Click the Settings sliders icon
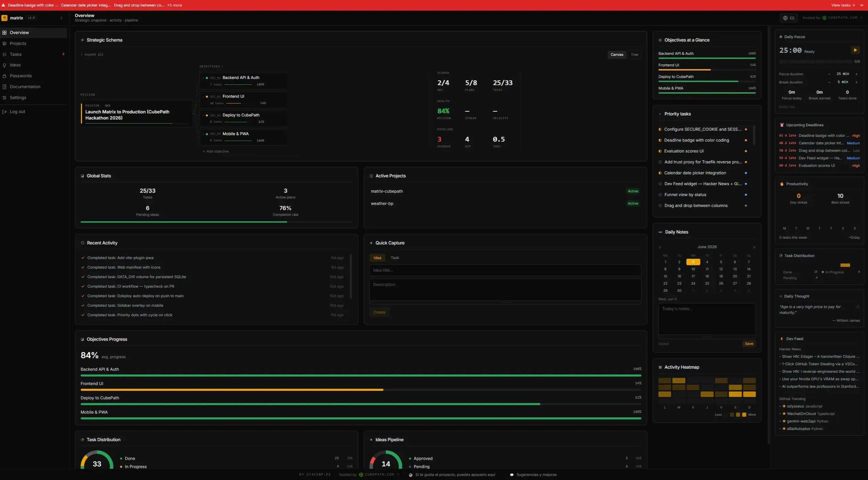Viewport: 868px width, 480px height. pos(4,98)
